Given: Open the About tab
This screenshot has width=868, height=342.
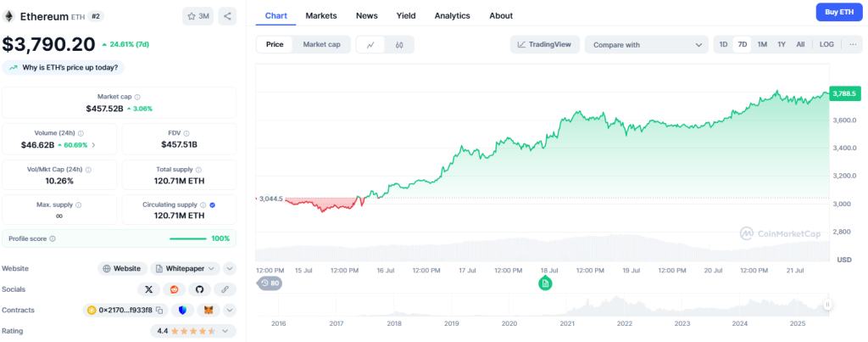Looking at the screenshot, I should (x=501, y=15).
